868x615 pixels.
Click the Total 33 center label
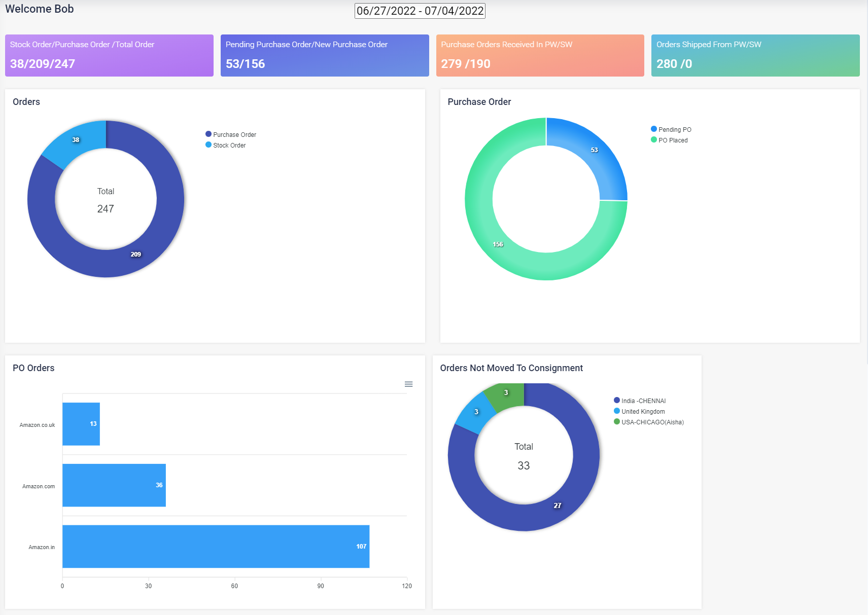[x=524, y=456]
